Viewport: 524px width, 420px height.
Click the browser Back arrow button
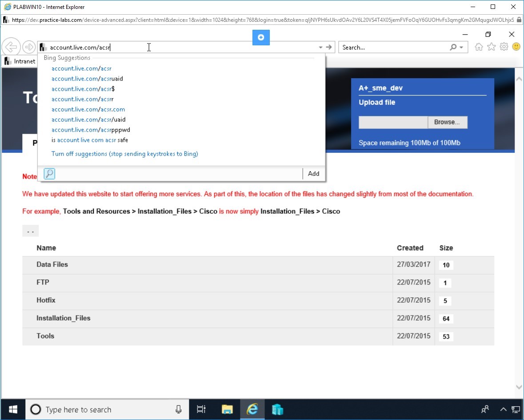[x=11, y=47]
